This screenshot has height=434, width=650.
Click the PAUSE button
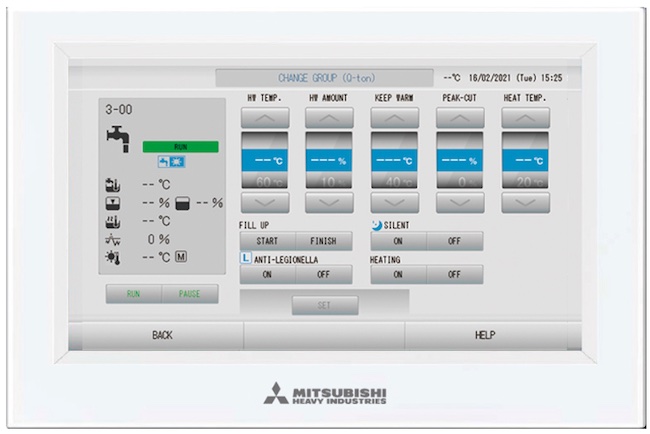190,294
